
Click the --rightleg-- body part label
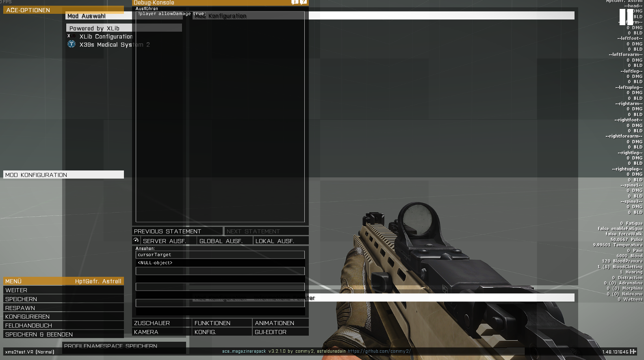[630, 153]
